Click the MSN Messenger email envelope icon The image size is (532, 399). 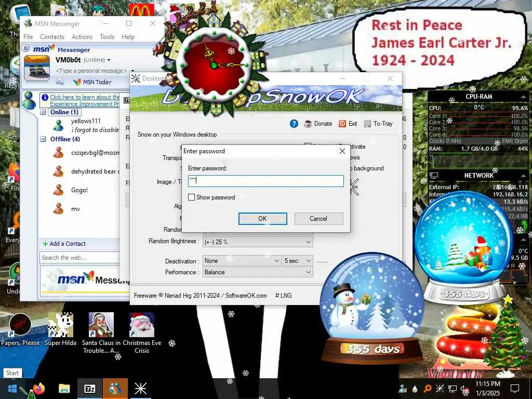pos(60,82)
